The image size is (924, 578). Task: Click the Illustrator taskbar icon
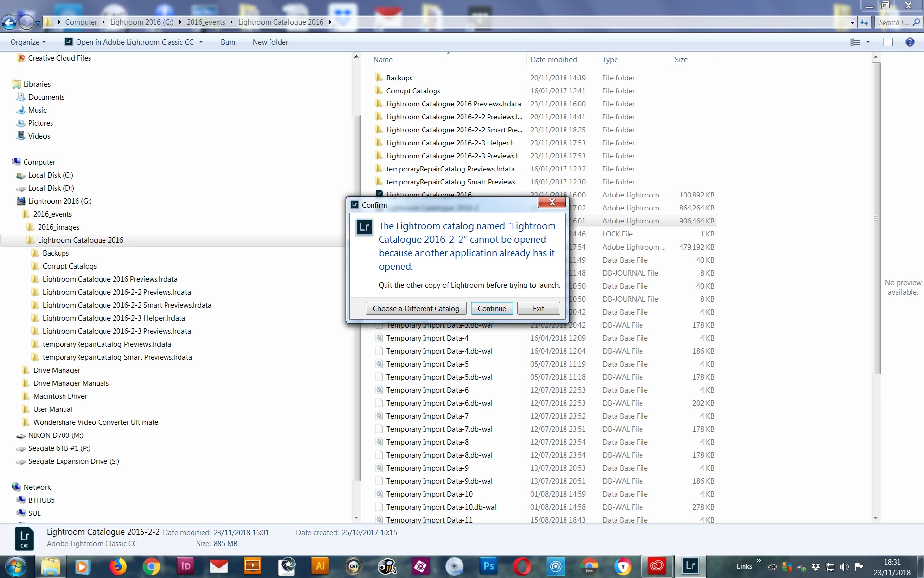(320, 566)
